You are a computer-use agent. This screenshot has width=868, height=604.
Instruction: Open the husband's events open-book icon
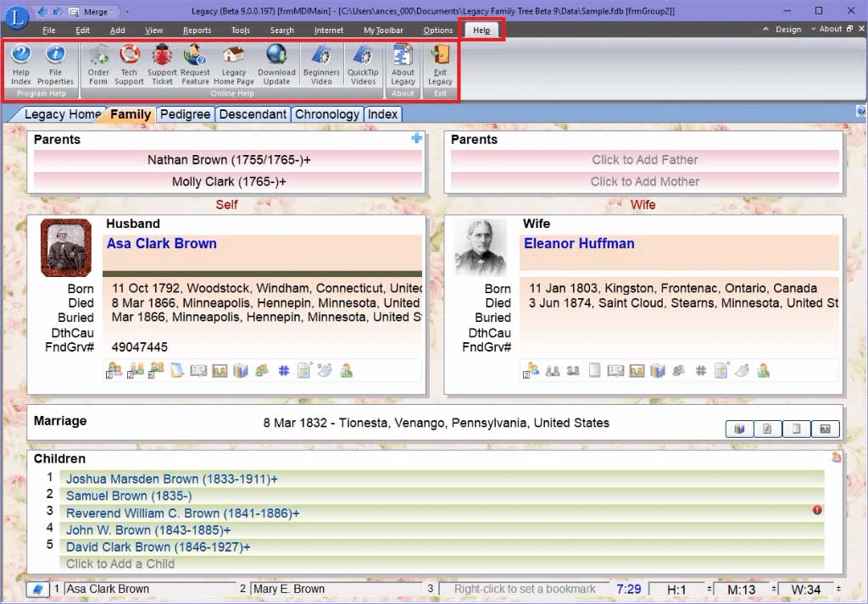pyautogui.click(x=198, y=370)
